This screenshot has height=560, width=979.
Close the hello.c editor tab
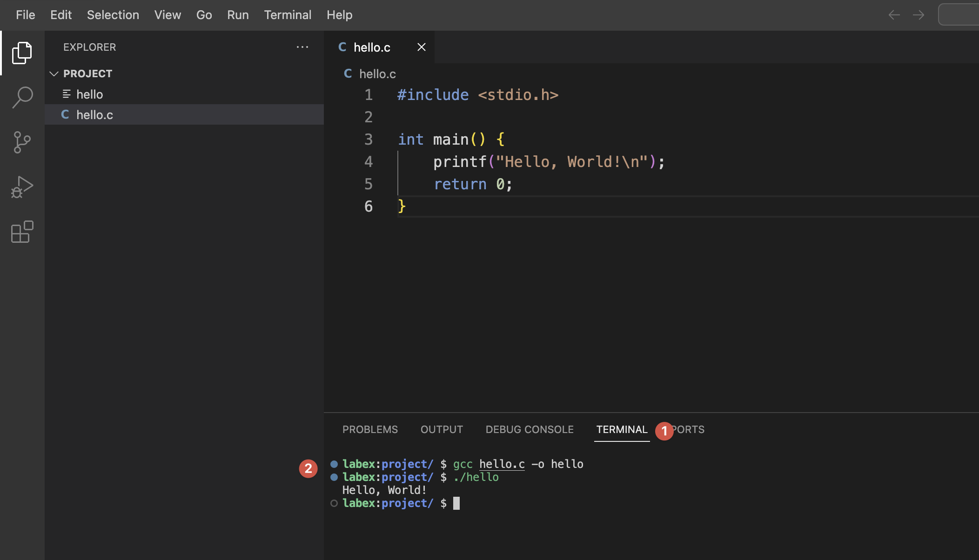(422, 47)
